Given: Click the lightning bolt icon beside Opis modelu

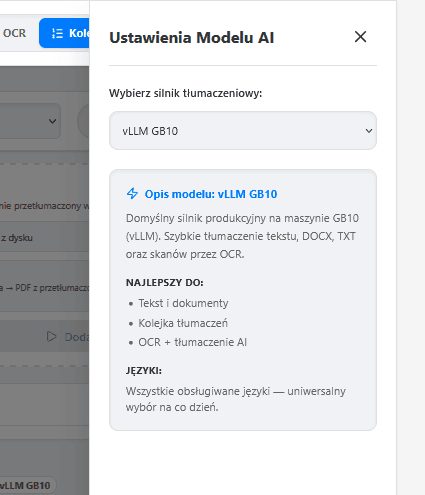Looking at the screenshot, I should [132, 194].
